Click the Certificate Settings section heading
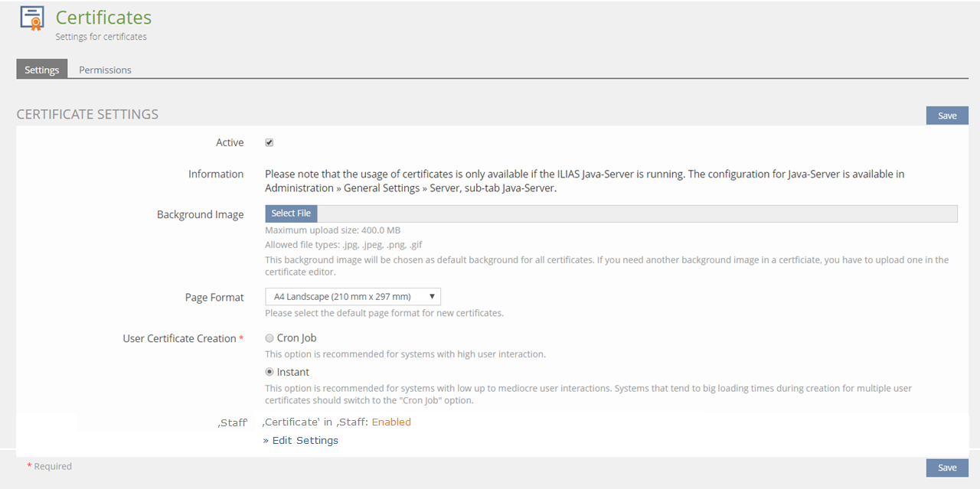This screenshot has width=980, height=489. [x=87, y=114]
